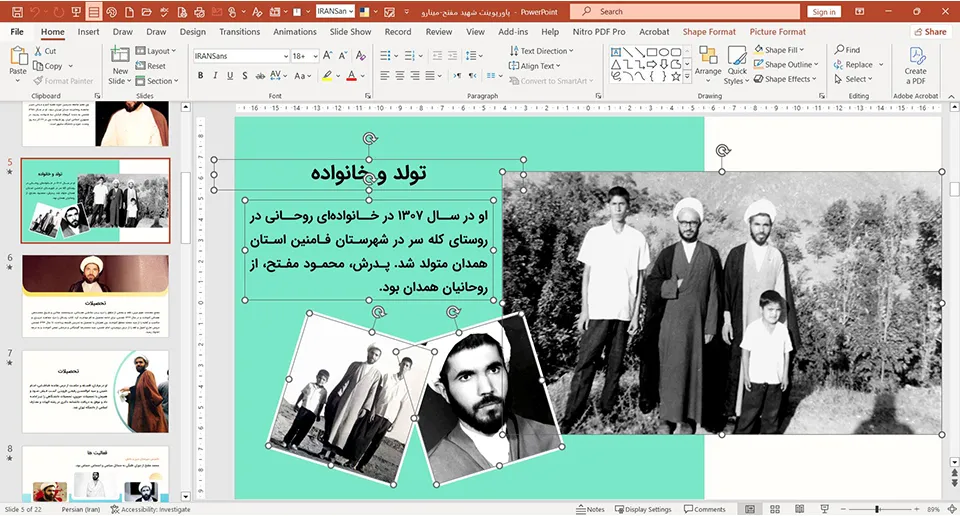Toggle text Shadow formatting
The width and height of the screenshot is (960, 516).
(244, 75)
